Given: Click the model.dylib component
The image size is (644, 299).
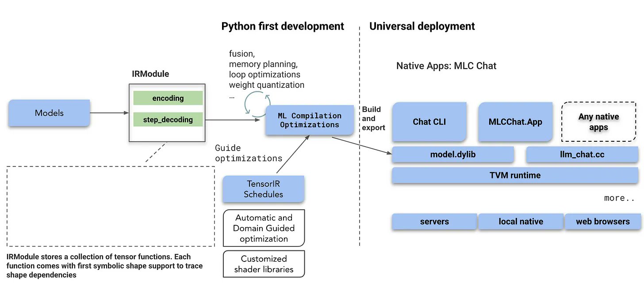Looking at the screenshot, I should tap(452, 154).
